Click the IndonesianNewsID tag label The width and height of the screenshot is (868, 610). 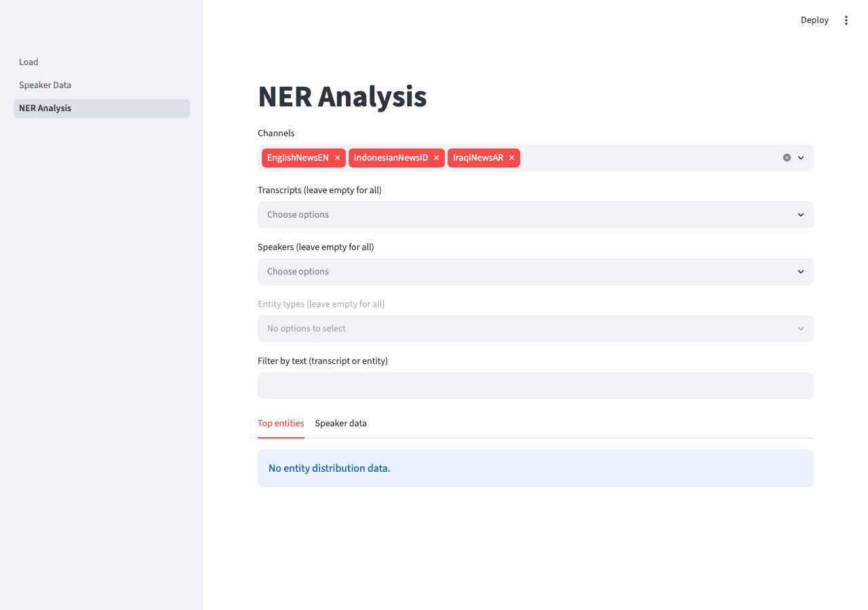coord(391,158)
